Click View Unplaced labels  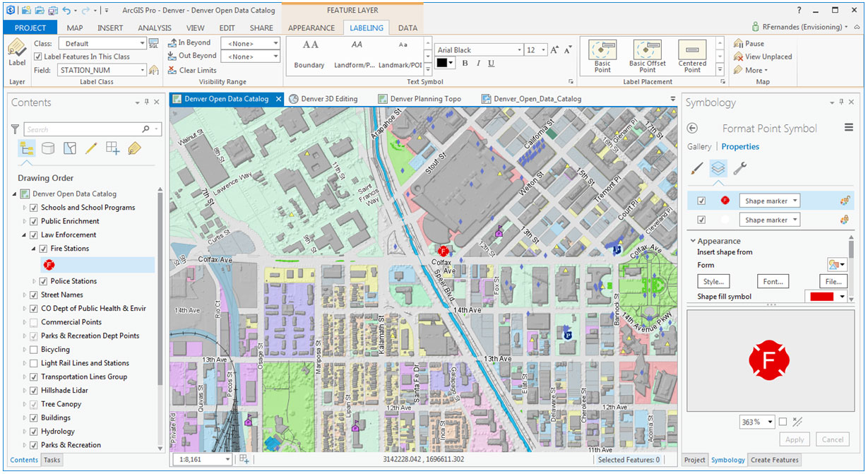(763, 57)
